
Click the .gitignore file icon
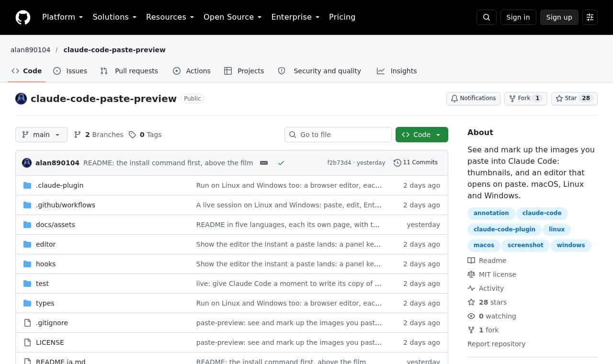click(x=27, y=323)
